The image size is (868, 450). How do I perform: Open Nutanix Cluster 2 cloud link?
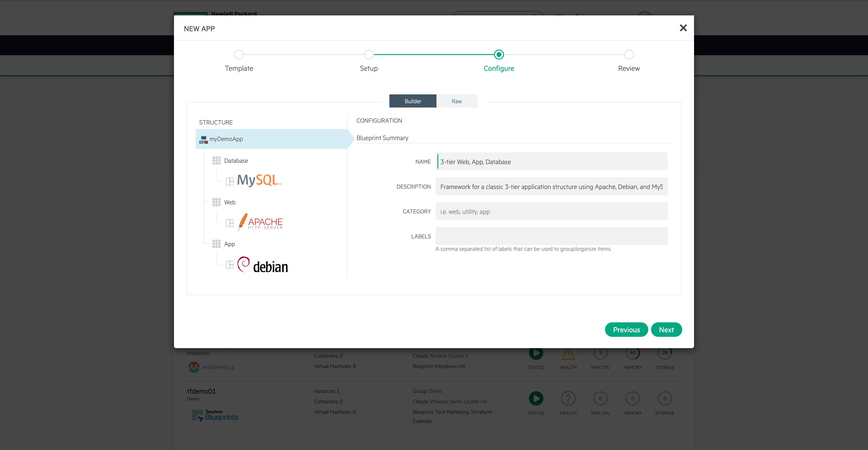click(449, 356)
